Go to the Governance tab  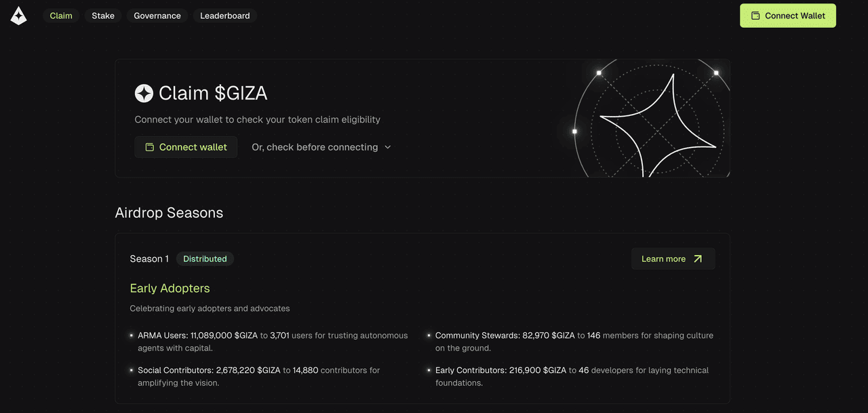[x=157, y=16]
